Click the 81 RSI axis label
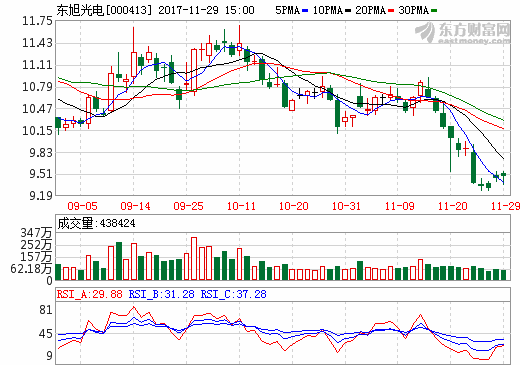The height and width of the screenshot is (365, 520). 46,310
